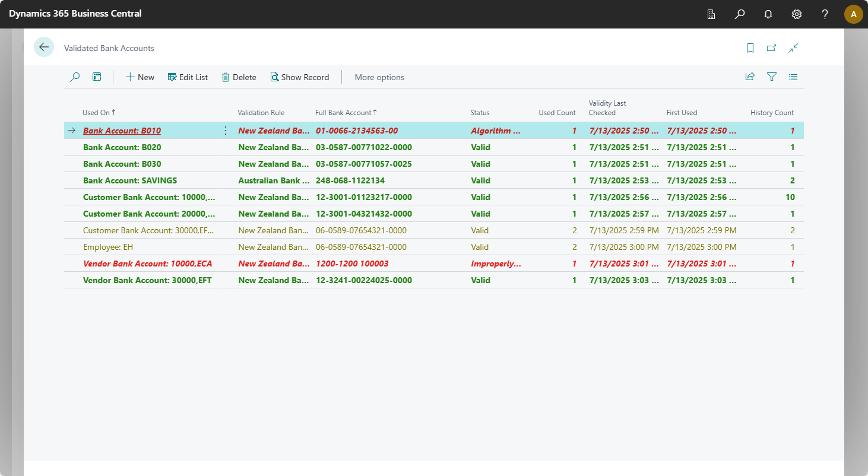Select Vendor Bank Account: 30000,EFT row
Viewport: 868px width, 476px height.
434,280
